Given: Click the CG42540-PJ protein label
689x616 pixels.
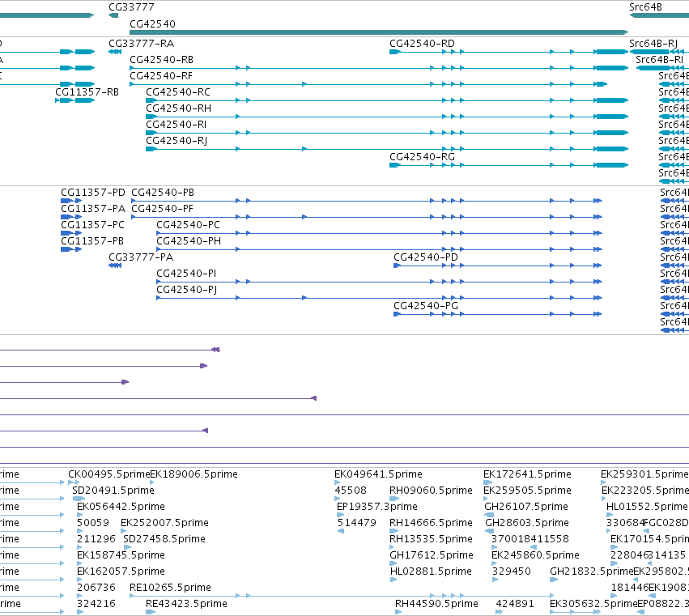Looking at the screenshot, I should click(x=187, y=291).
